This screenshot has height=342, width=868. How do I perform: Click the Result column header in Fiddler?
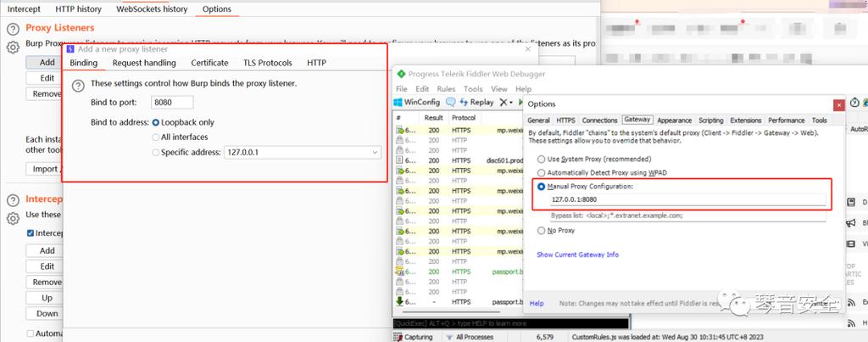click(433, 118)
